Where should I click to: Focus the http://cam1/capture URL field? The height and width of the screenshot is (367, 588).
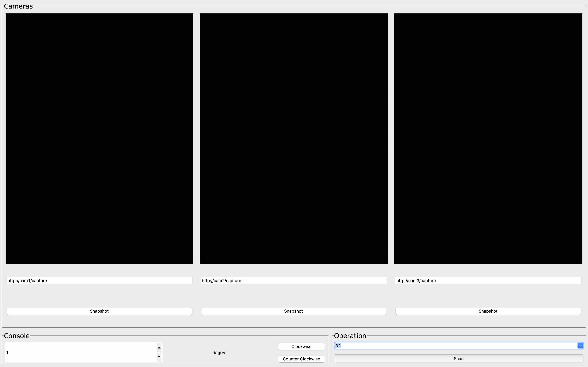coord(99,281)
